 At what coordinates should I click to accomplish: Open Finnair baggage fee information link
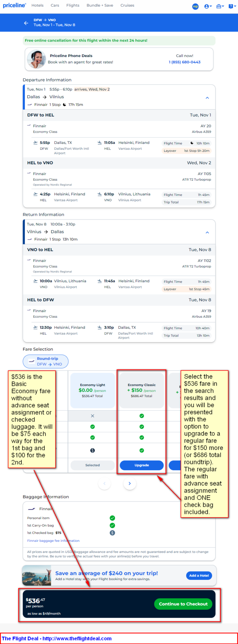click(x=53, y=541)
